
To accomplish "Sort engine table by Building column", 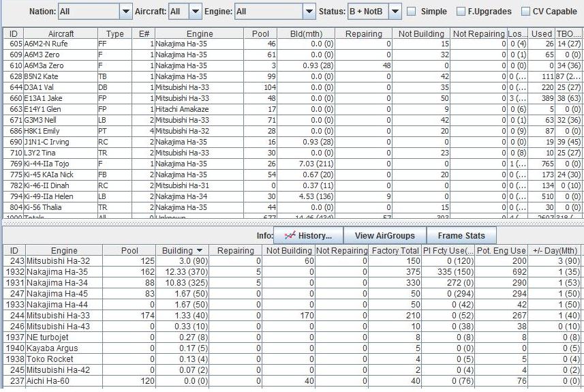I will click(x=182, y=251).
